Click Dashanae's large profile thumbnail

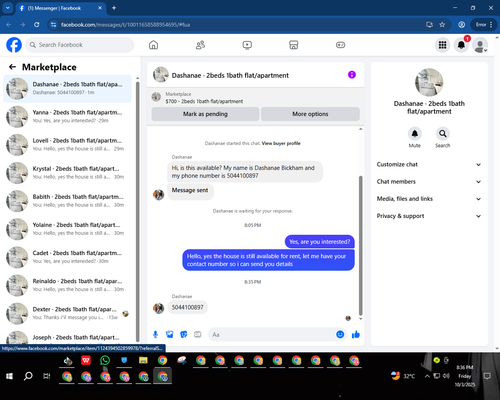429,82
